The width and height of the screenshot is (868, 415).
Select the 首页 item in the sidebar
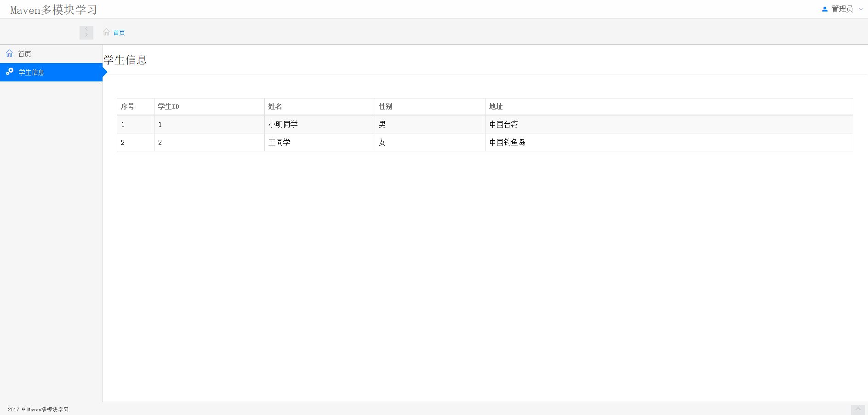point(24,53)
